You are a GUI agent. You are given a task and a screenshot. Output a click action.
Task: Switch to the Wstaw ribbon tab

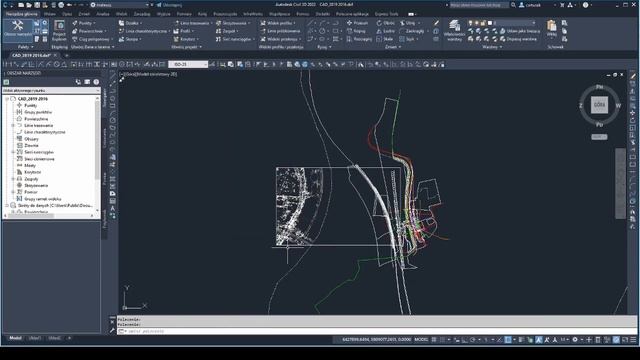[50, 14]
